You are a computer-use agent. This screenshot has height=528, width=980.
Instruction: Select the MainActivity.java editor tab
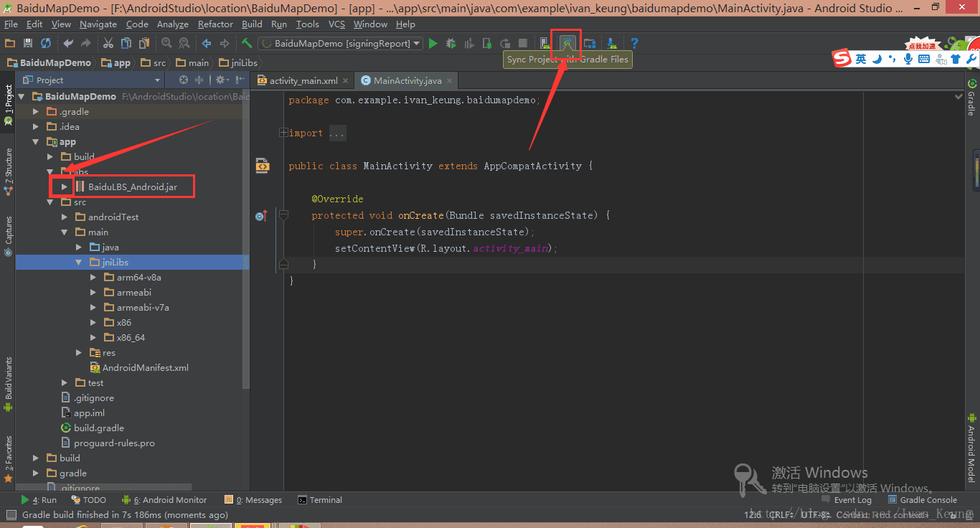tap(407, 80)
